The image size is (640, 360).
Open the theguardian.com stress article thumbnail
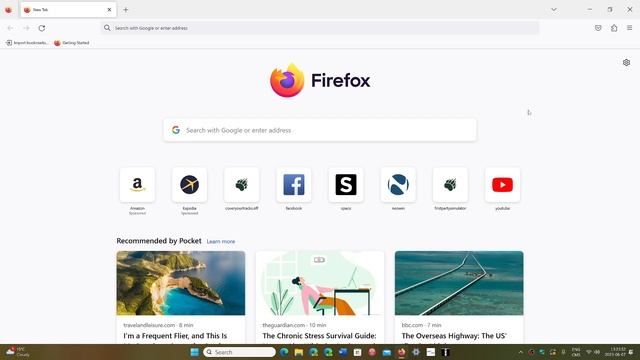tap(320, 283)
